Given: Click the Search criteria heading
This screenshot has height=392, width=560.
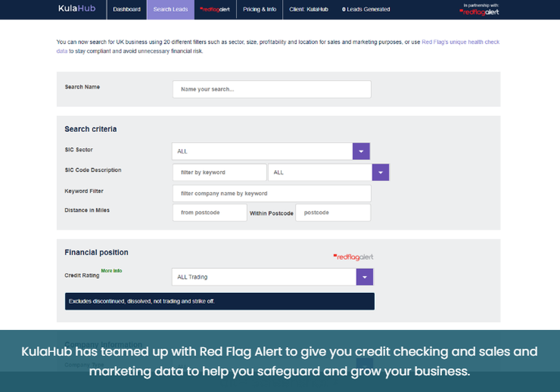Looking at the screenshot, I should point(91,129).
